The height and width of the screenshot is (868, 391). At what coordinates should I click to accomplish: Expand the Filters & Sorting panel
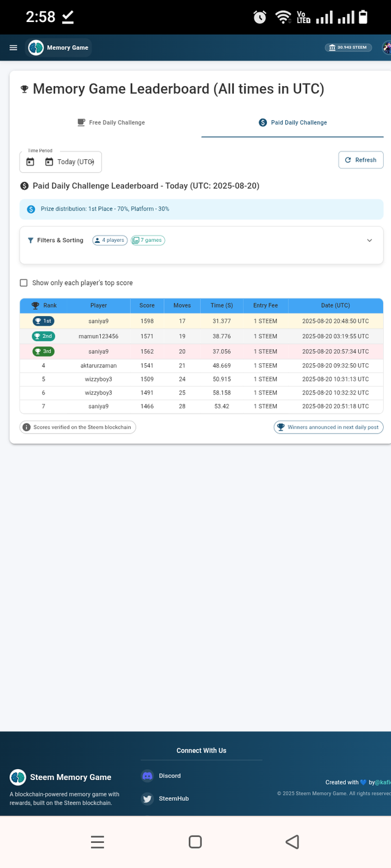coord(369,241)
